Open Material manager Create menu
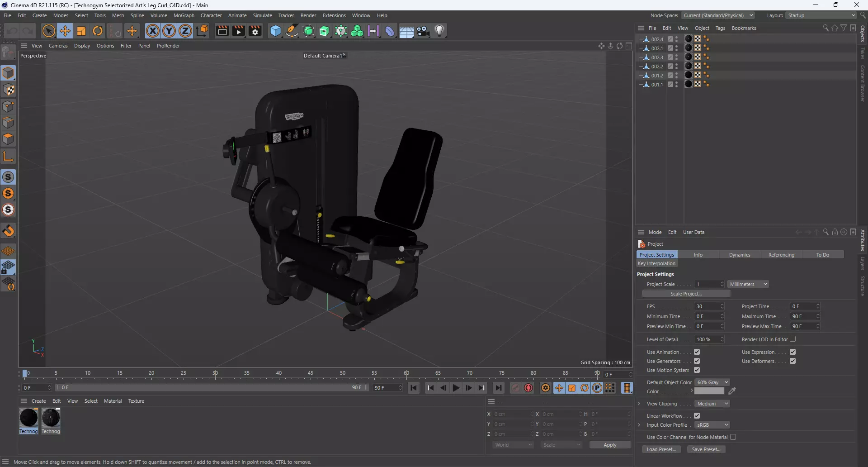The height and width of the screenshot is (467, 868). tap(38, 401)
